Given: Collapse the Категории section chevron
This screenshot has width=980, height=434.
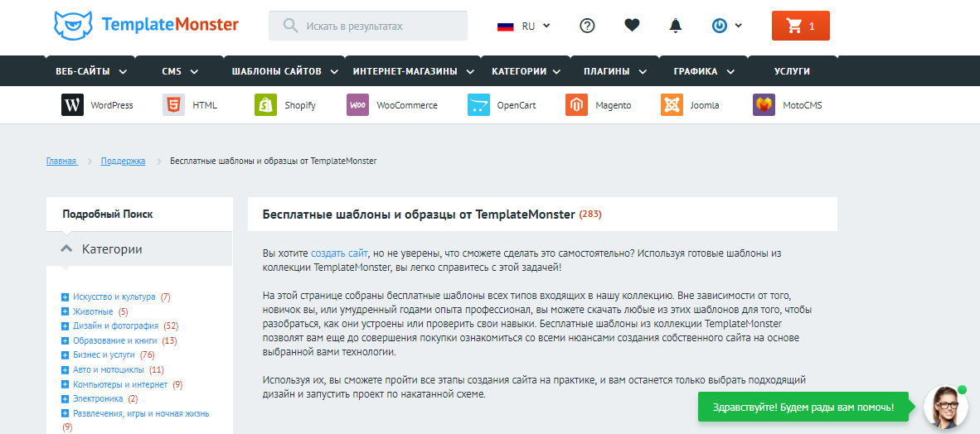Looking at the screenshot, I should [x=66, y=249].
